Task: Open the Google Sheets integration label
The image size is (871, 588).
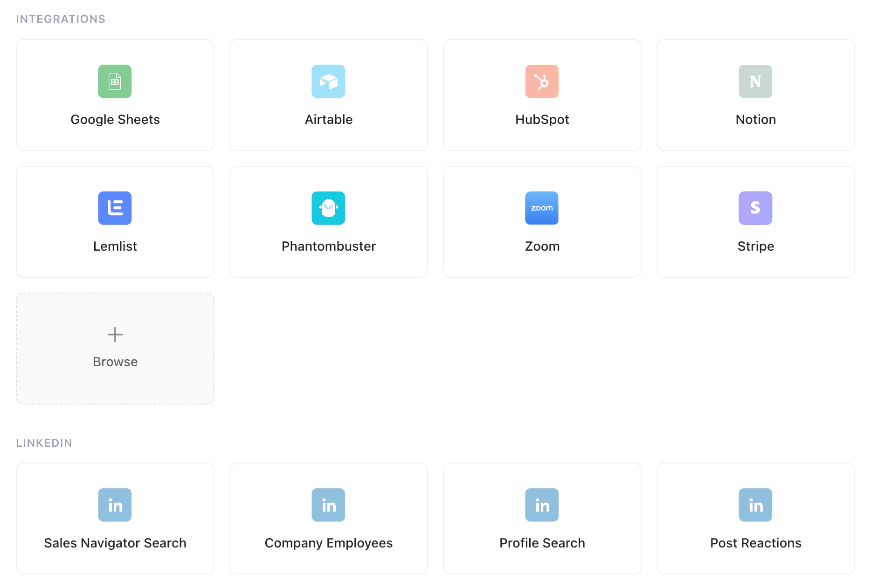Action: pos(115,120)
